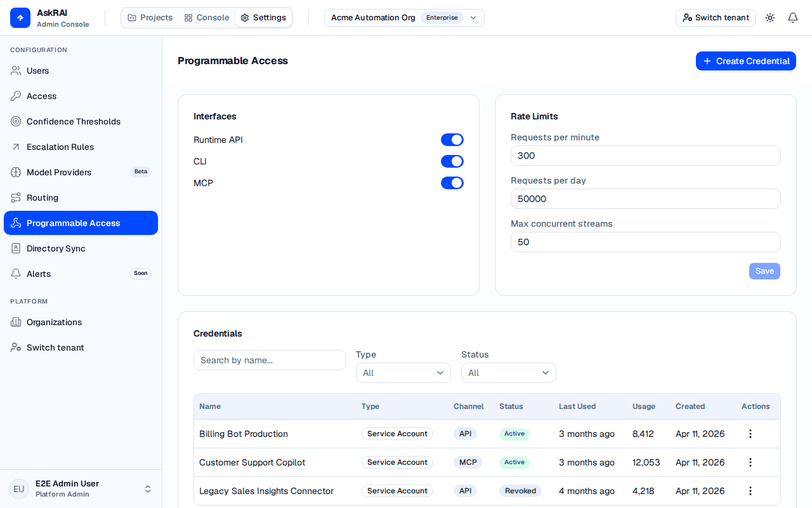Click the Alerts bell icon in sidebar
The height and width of the screenshot is (508, 812).
[x=16, y=274]
